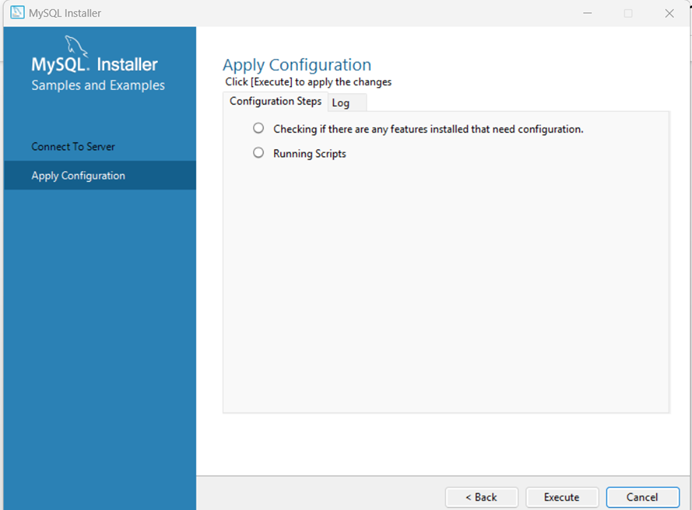Select the Apply Configuration sidebar step

[100, 175]
